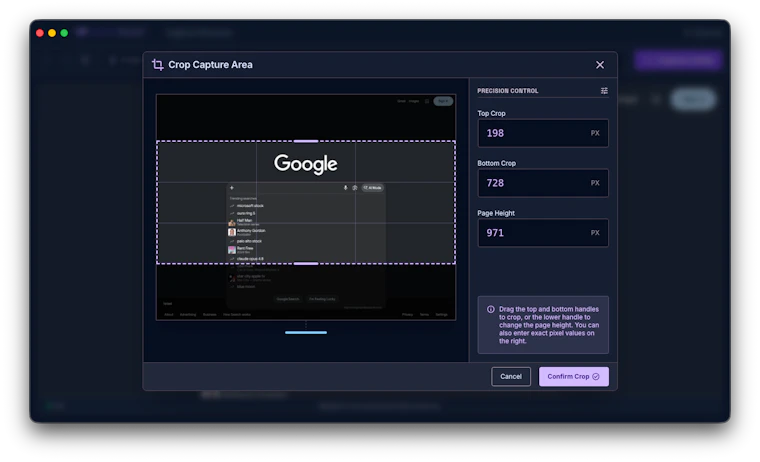Click the green fullscreen window button

64,33
